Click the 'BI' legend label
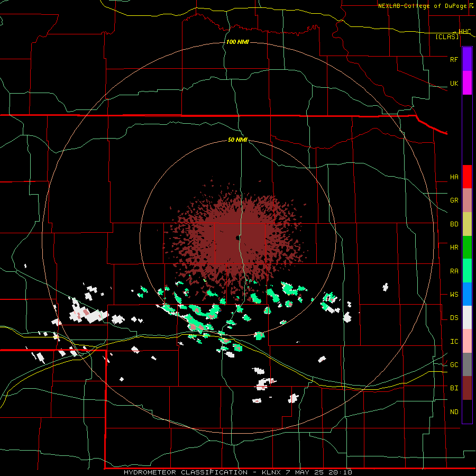This screenshot has width=476, height=476. [x=454, y=388]
